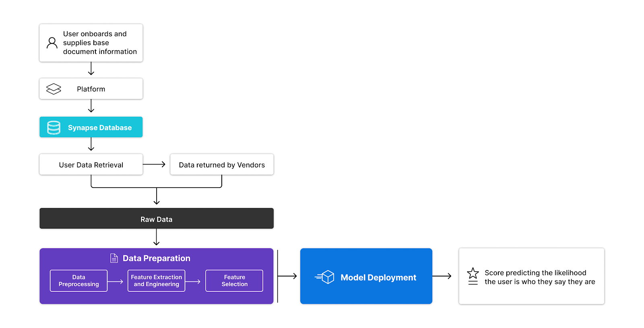
Task: Click the Model Deployment cube icon
Action: pos(325,277)
